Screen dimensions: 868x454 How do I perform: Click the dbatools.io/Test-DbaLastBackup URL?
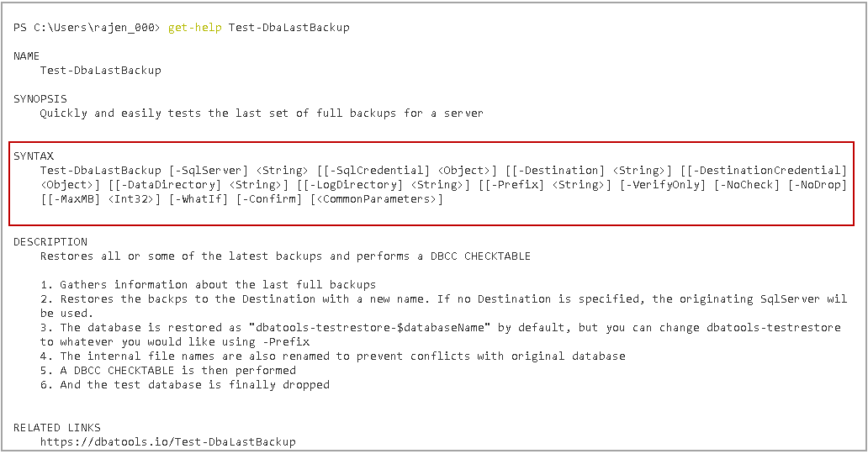tap(167, 441)
